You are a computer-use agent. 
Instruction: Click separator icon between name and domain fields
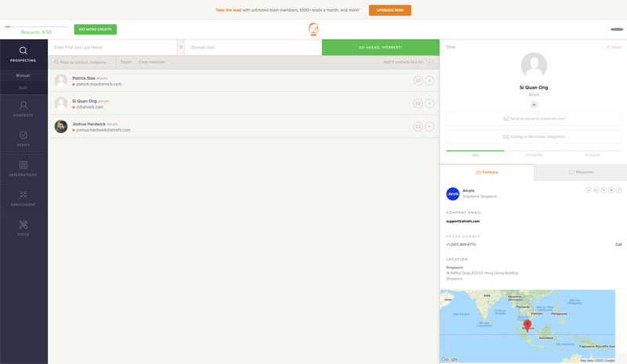click(x=181, y=47)
